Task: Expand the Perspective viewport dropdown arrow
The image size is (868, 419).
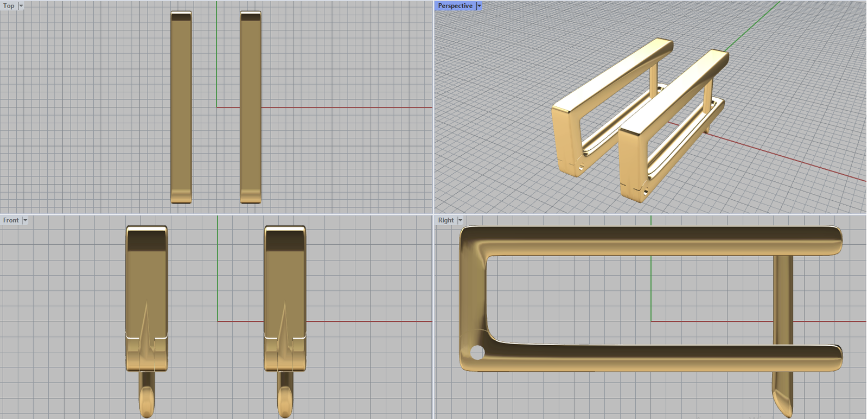Action: 479,6
